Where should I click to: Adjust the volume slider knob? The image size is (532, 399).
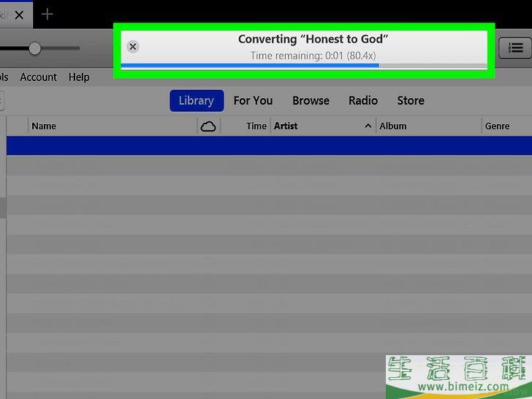pyautogui.click(x=34, y=48)
